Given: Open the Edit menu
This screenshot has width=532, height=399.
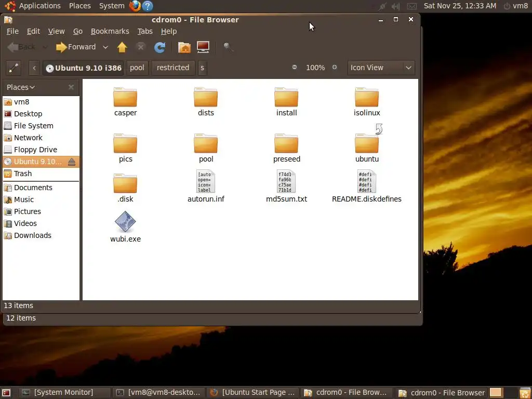Looking at the screenshot, I should (x=33, y=31).
